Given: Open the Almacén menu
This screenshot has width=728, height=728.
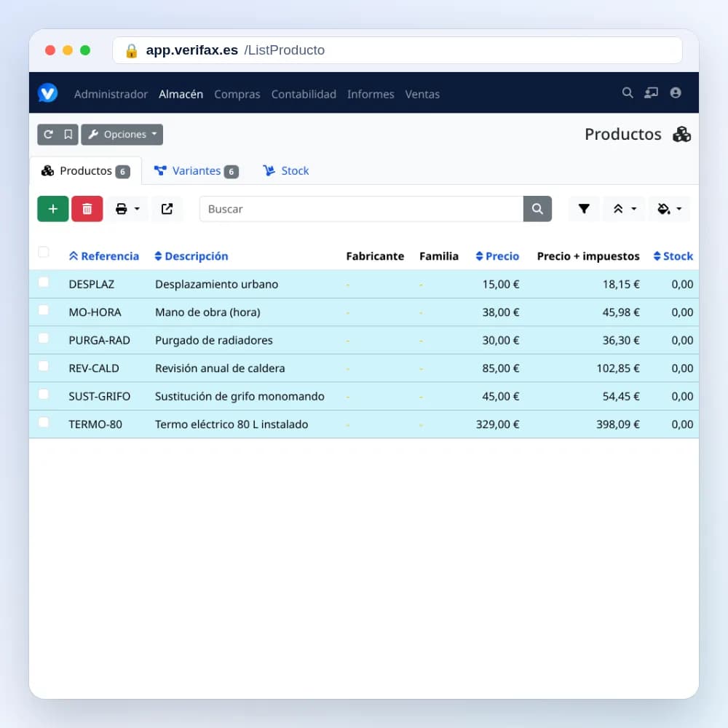Looking at the screenshot, I should click(181, 94).
